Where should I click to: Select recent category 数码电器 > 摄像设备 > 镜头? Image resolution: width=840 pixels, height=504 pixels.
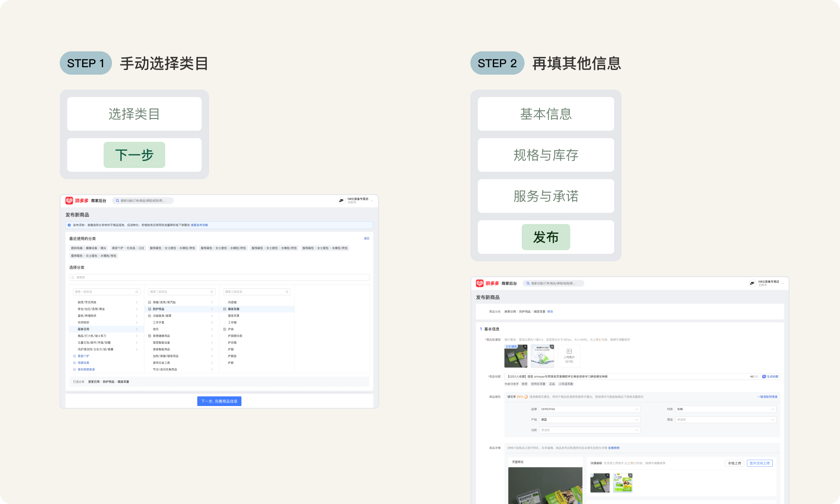click(x=89, y=248)
